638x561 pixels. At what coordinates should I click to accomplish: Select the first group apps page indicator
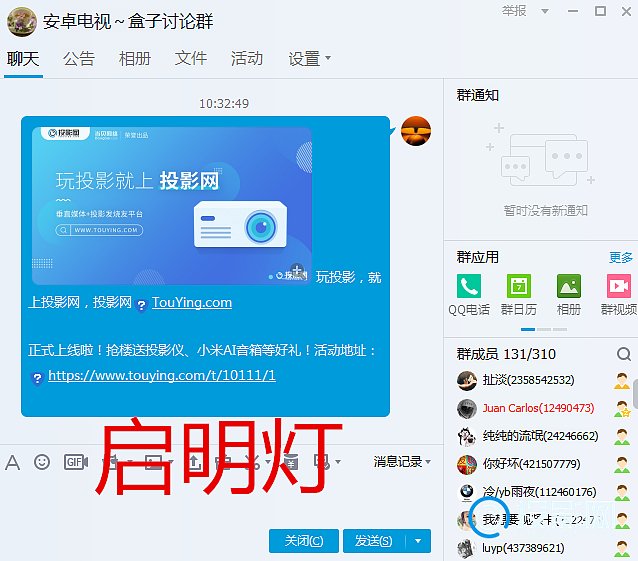(528, 329)
